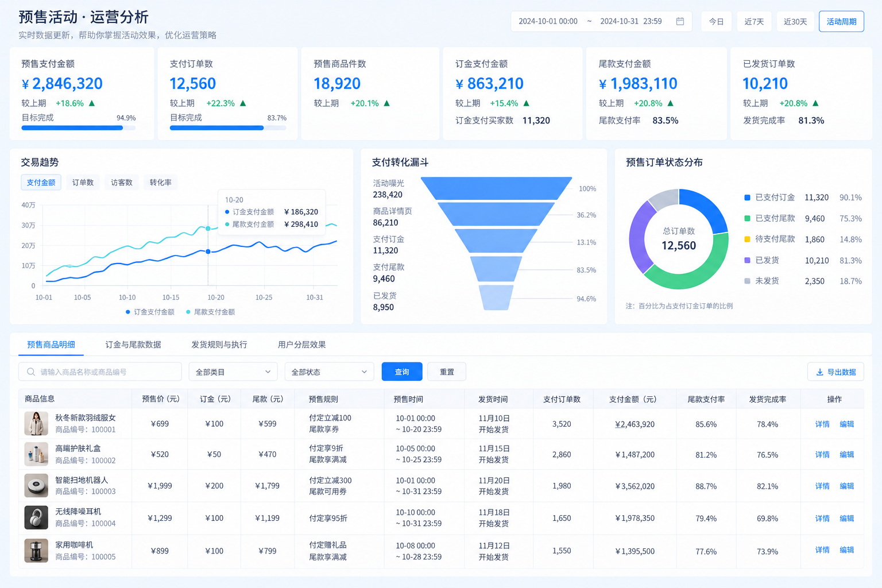Click the 预售支付金额 target progress bar
This screenshot has height=588, width=882.
tap(79, 128)
